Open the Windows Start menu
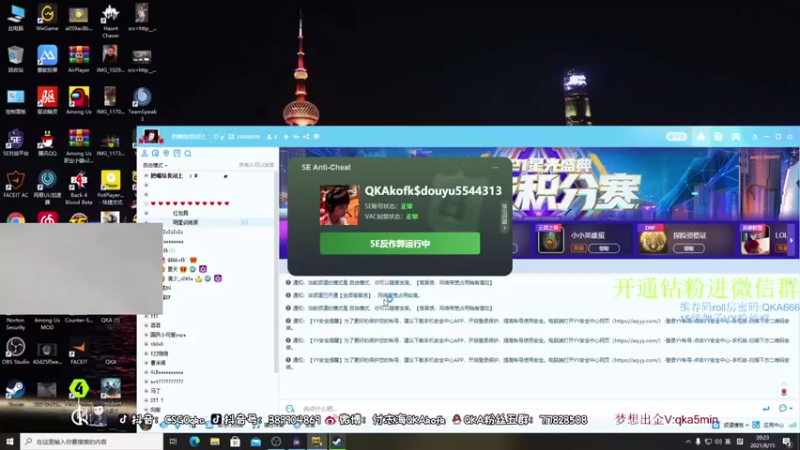 (x=10, y=441)
